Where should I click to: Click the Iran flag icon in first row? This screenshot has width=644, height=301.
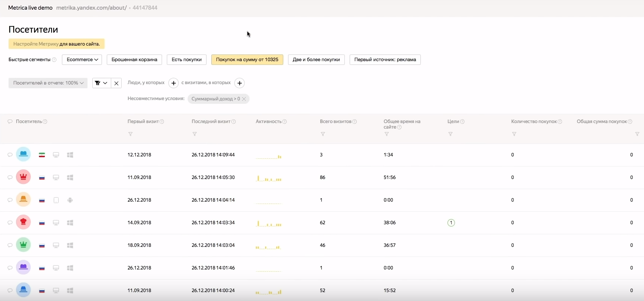tap(42, 155)
